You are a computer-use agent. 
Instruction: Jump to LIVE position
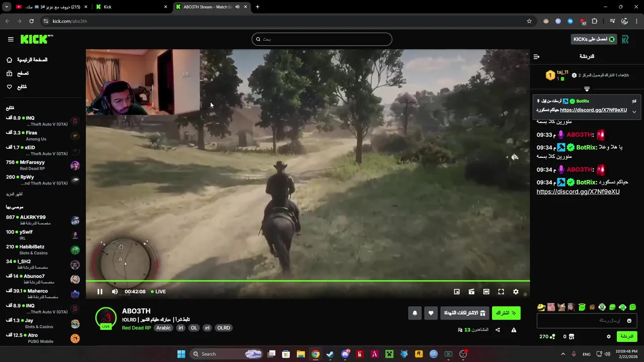coord(158,292)
